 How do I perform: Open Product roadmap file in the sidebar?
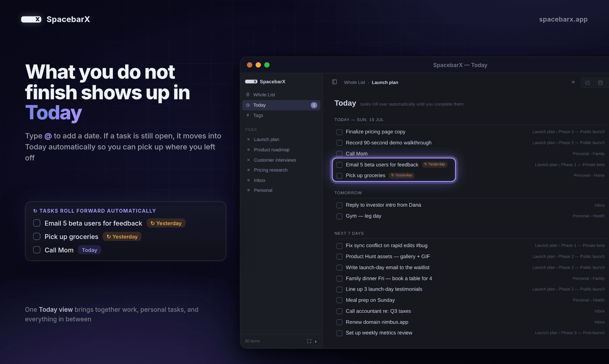tap(272, 150)
